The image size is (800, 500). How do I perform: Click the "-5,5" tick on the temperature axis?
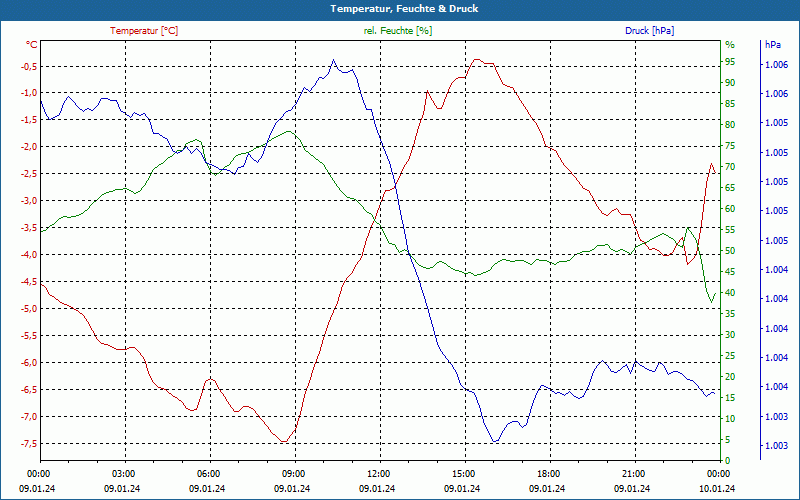tap(29, 336)
